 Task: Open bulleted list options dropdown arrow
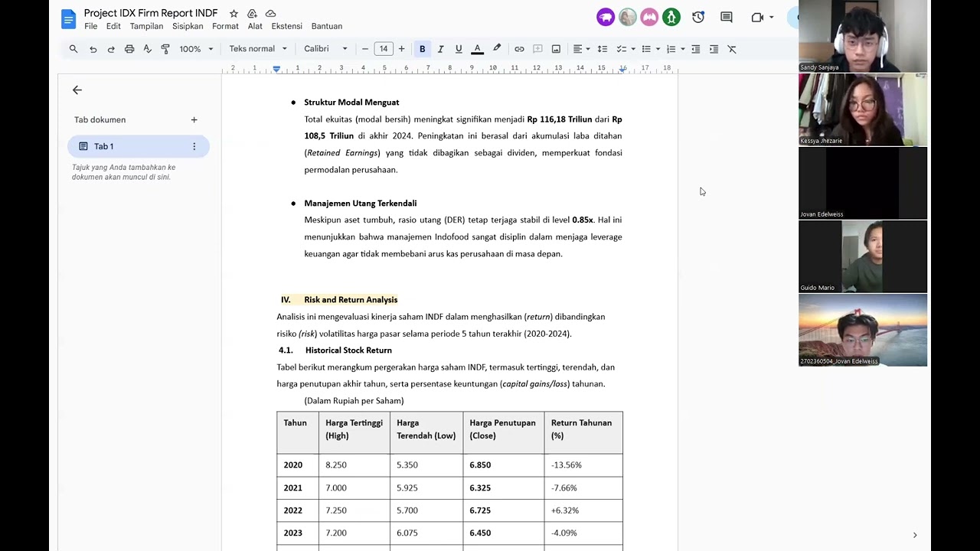point(658,49)
